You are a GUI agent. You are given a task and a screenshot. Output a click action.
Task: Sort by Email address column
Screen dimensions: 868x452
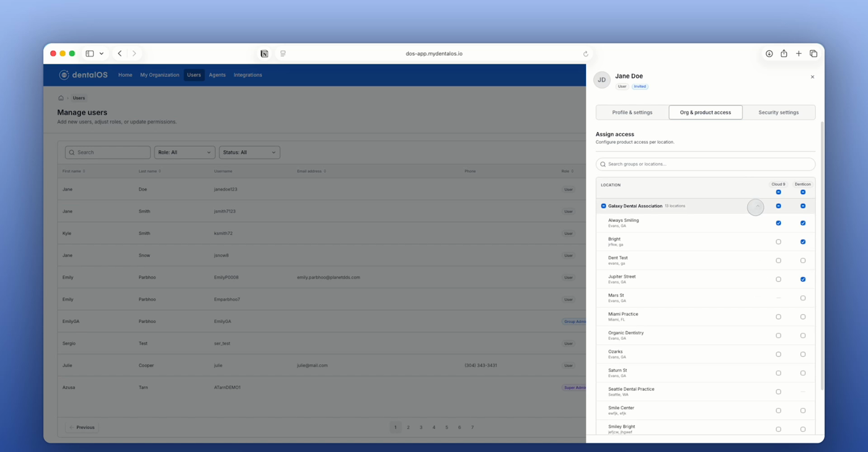click(x=311, y=171)
